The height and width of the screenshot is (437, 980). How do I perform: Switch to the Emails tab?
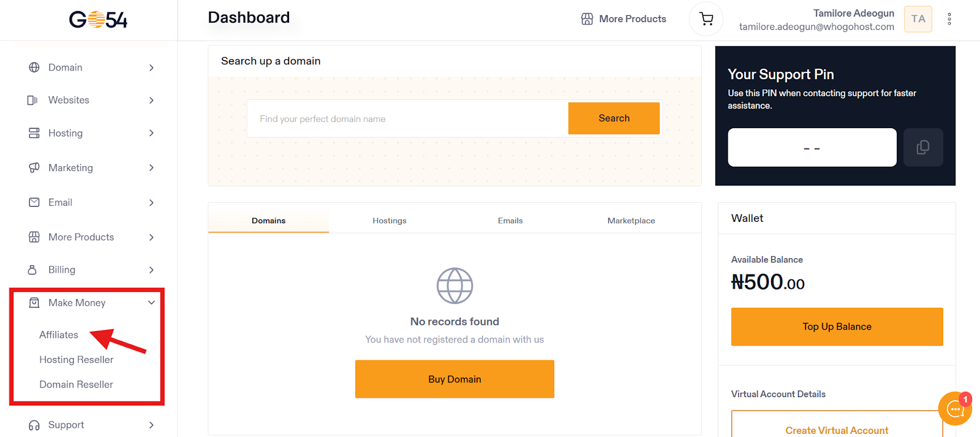510,221
